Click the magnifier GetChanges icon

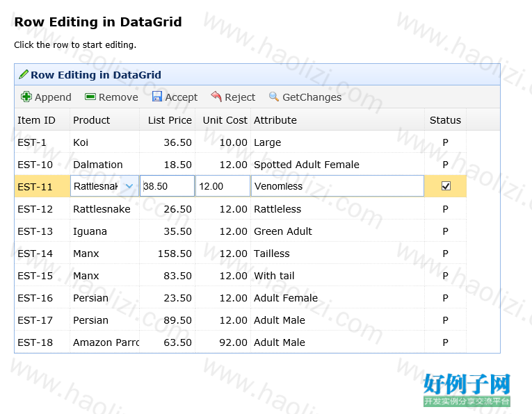click(x=274, y=97)
